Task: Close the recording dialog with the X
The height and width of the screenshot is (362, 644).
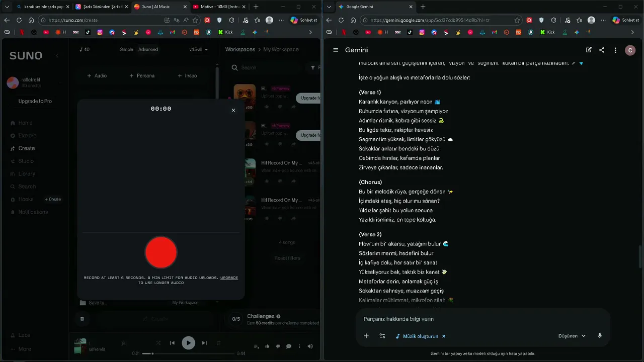Action: pos(233,110)
